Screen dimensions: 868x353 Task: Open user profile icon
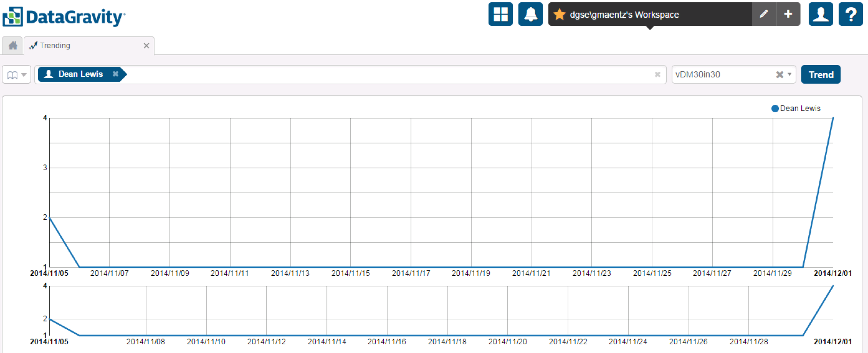click(x=821, y=14)
